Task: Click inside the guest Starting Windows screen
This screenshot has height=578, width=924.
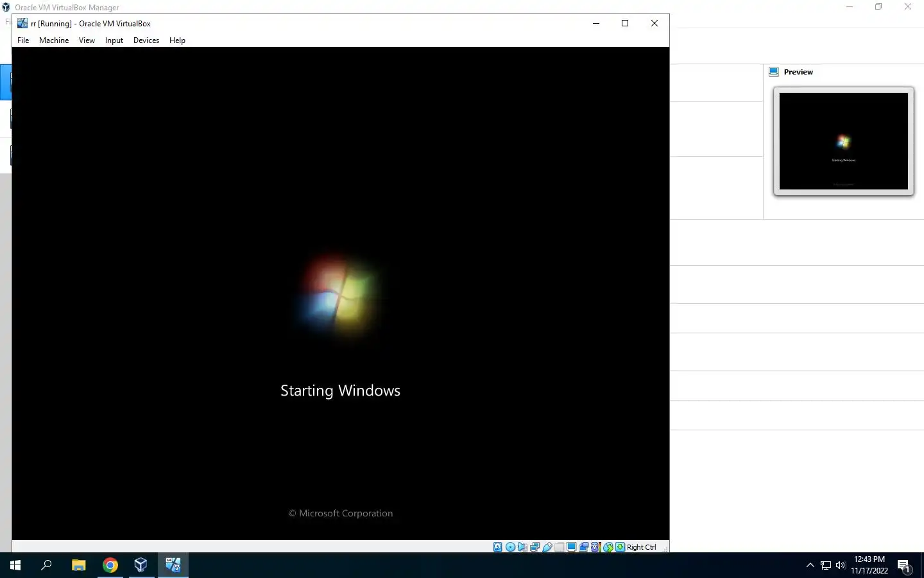Action: (x=340, y=293)
